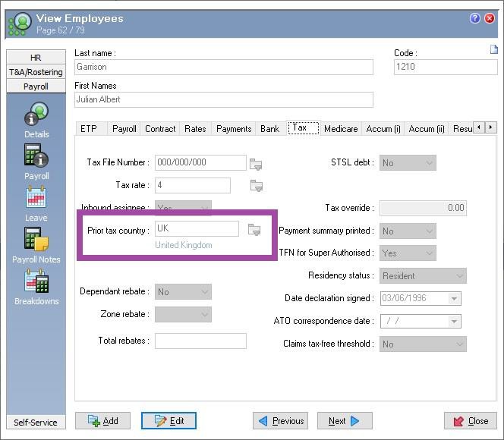Screen dimensions: 504x440
Task: Select the HR section tab
Action: coord(36,58)
